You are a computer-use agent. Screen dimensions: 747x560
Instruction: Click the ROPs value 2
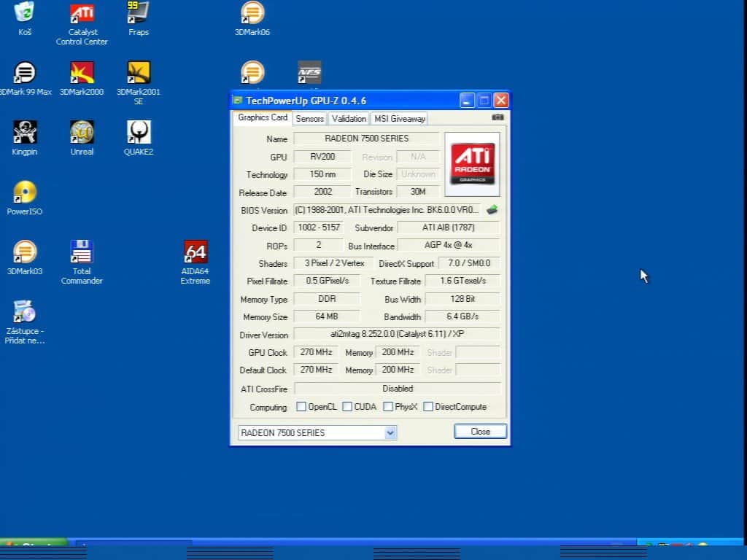tap(319, 245)
